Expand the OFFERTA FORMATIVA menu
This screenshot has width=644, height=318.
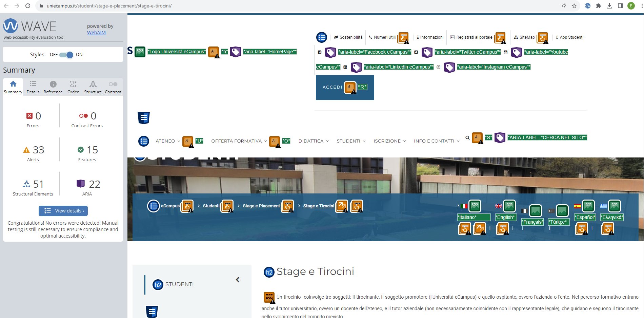tap(239, 141)
